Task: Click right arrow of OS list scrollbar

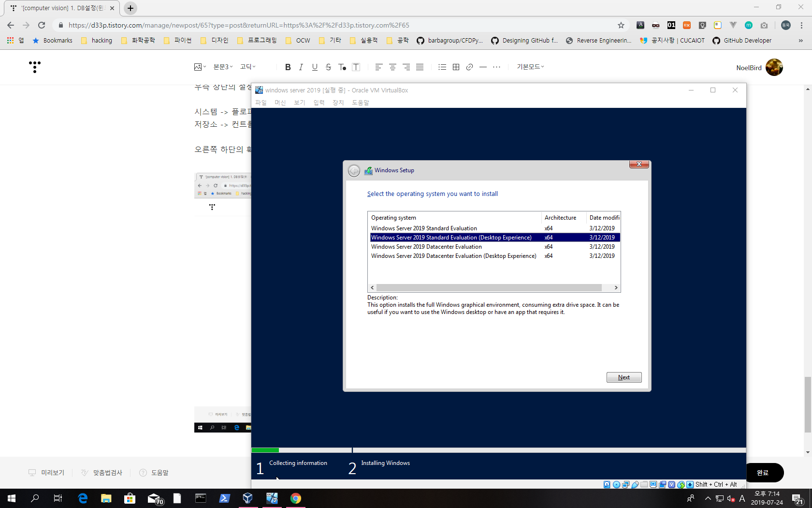Action: 616,288
